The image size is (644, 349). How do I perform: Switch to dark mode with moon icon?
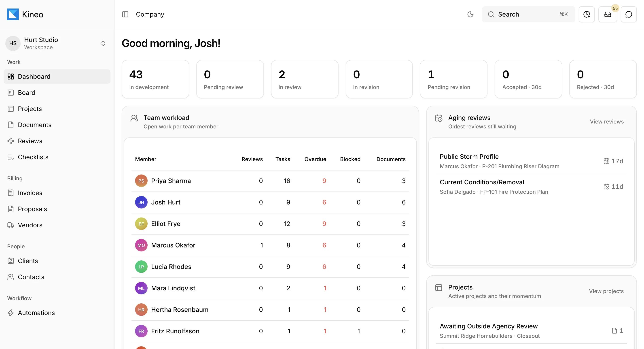coord(470,14)
